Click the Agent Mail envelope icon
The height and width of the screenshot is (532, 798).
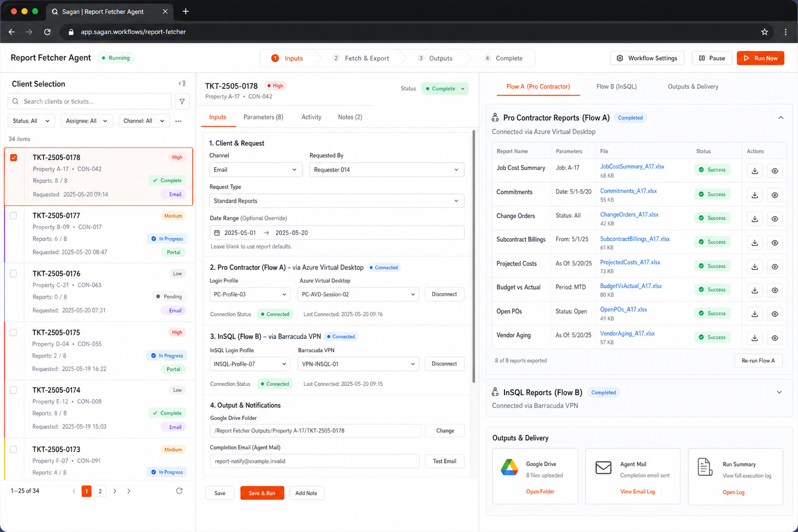pyautogui.click(x=603, y=468)
